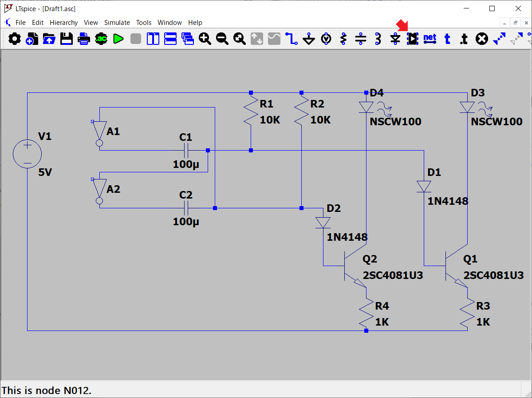Save the schematic with floppy disk icon
This screenshot has height=398, width=532.
click(x=67, y=39)
